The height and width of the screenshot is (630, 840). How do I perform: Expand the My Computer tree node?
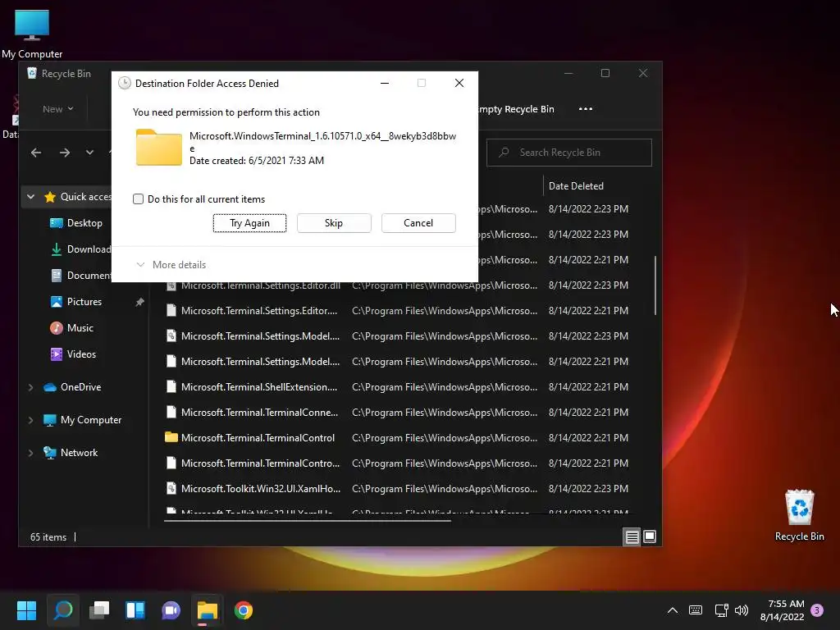31,420
